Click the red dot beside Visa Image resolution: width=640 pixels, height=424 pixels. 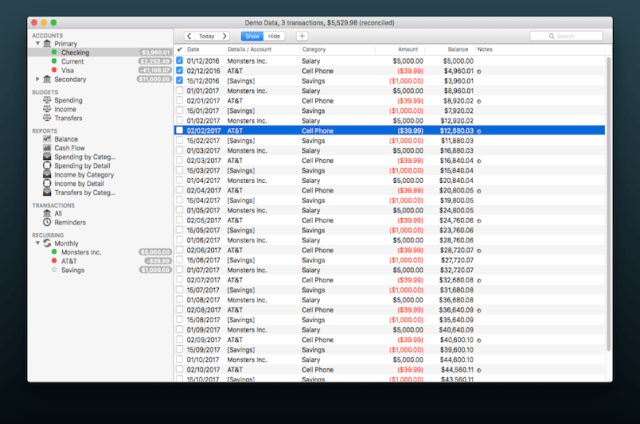(x=54, y=70)
